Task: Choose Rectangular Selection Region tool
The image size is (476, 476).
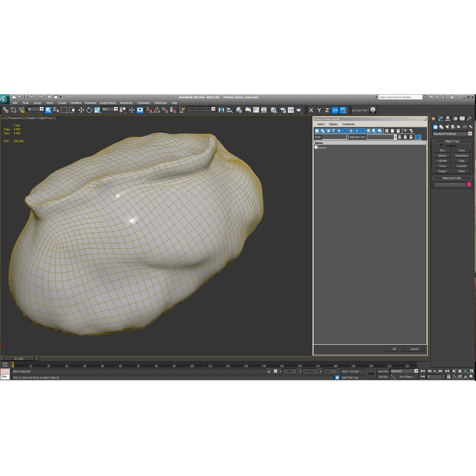Action: (x=64, y=110)
